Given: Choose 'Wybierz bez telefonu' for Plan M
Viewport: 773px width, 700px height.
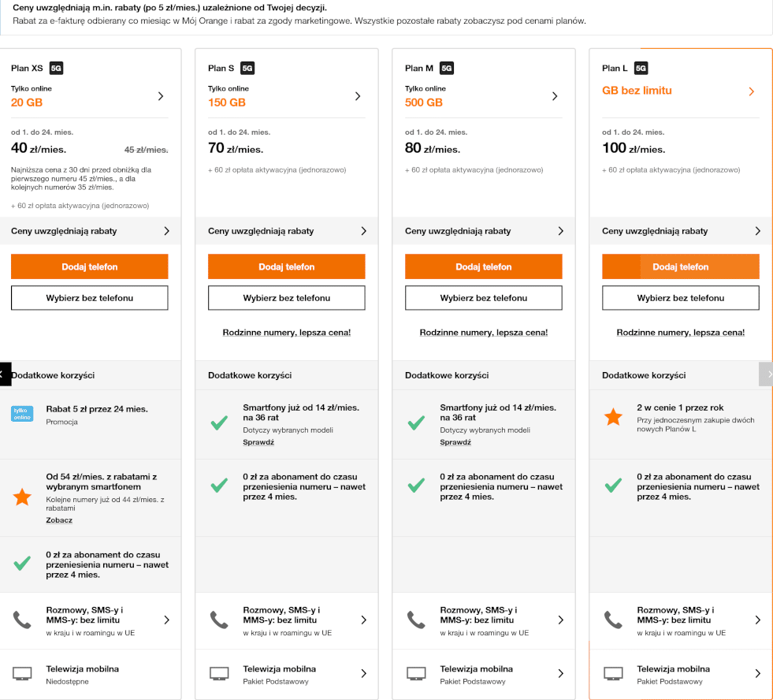Looking at the screenshot, I should 484,298.
